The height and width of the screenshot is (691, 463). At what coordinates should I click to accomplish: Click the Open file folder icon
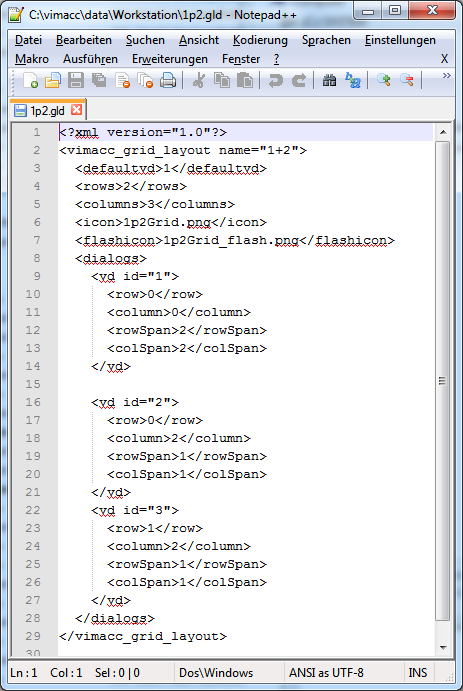(53, 81)
